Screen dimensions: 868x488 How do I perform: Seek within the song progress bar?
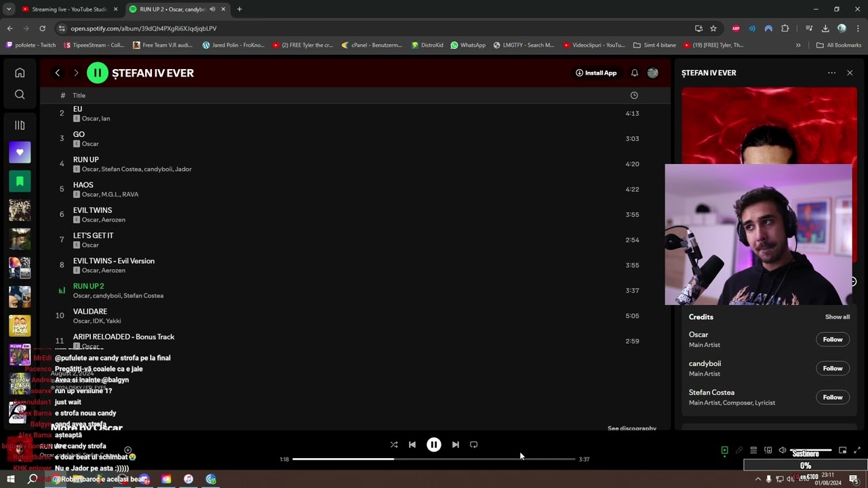pos(434,459)
